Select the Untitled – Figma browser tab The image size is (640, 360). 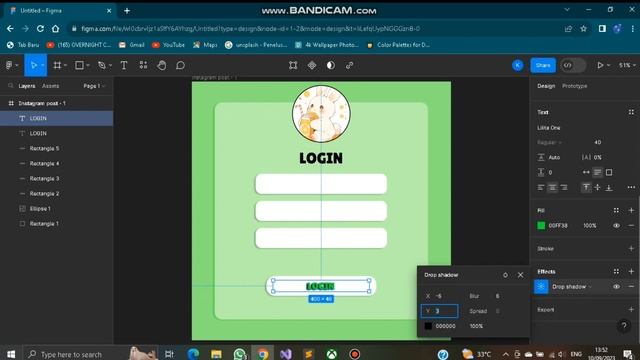pyautogui.click(x=61, y=11)
